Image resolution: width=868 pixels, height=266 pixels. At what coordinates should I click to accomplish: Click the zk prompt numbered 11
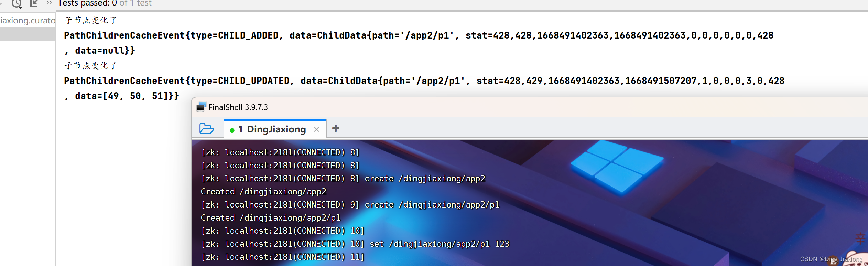282,257
